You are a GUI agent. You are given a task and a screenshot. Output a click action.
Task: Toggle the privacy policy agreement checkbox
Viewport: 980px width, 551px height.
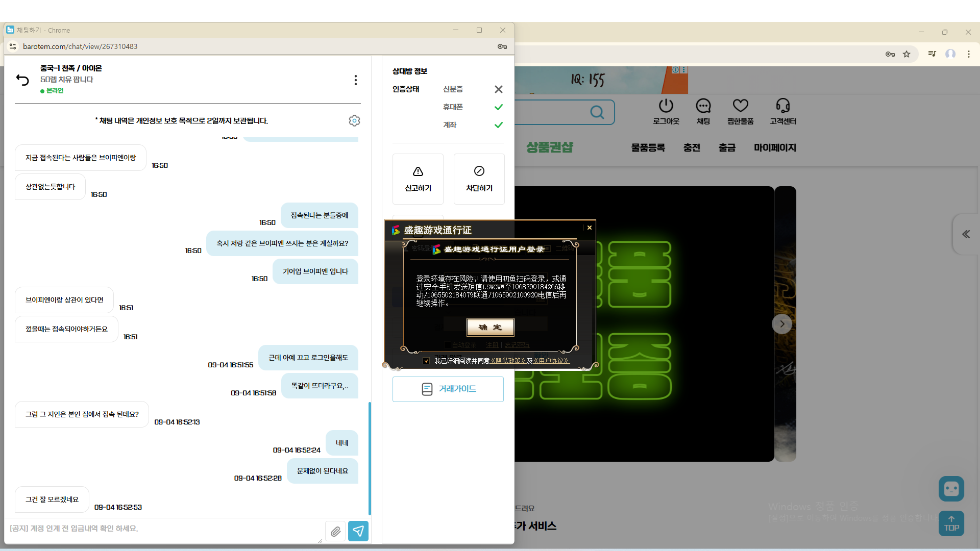(x=426, y=361)
